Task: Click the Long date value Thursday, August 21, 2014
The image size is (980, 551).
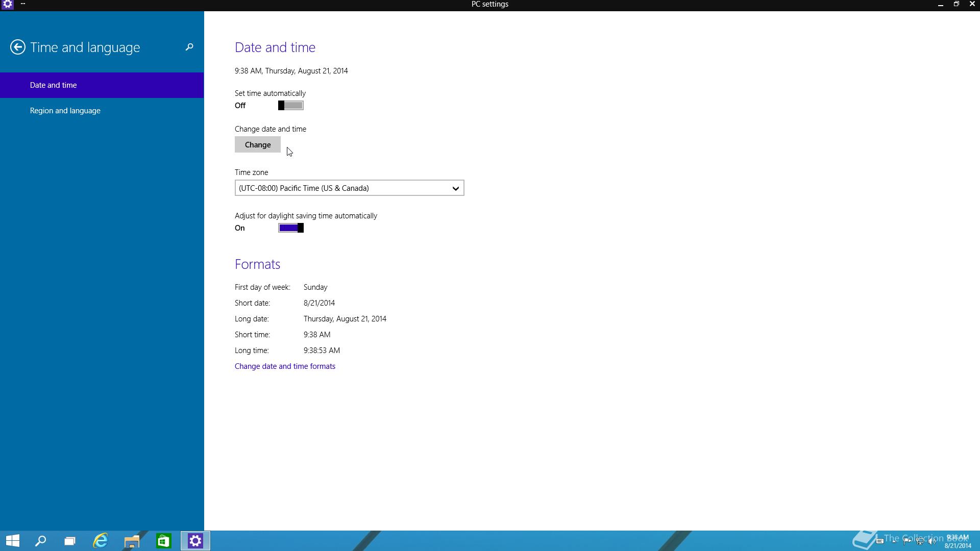Action: (345, 319)
